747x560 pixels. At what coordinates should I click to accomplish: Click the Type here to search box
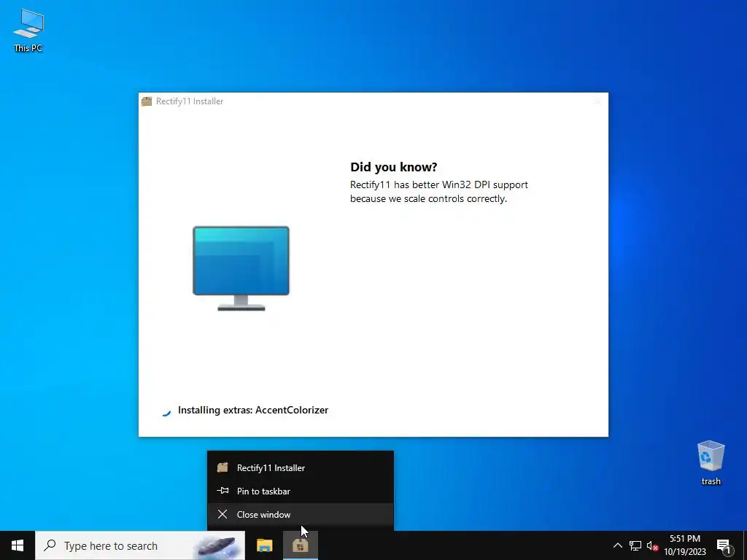point(140,545)
